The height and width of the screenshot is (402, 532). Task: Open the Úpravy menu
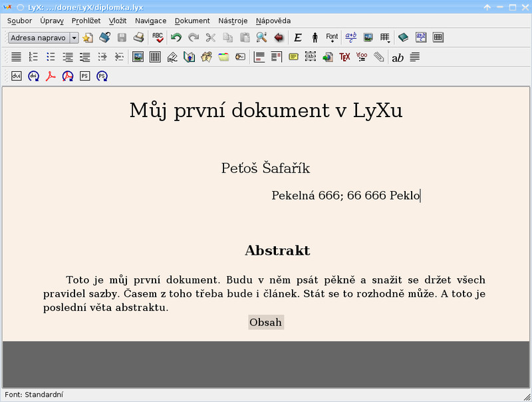[52, 21]
